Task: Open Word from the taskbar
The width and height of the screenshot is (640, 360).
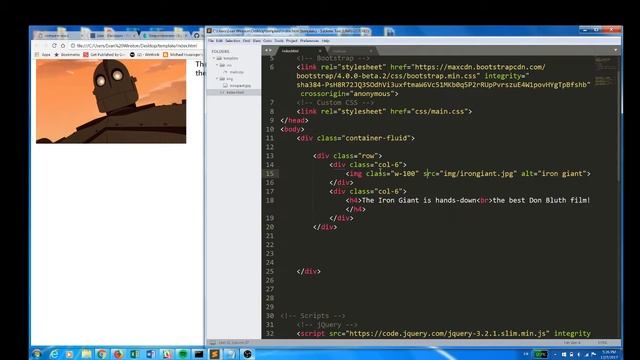Action: pos(150,354)
